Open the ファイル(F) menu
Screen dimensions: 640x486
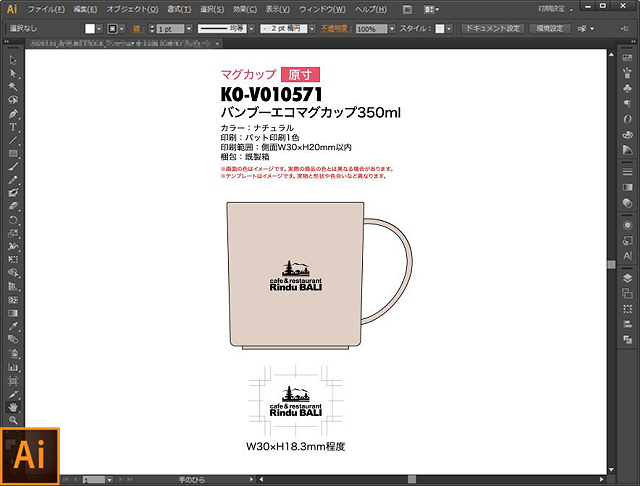tap(46, 9)
